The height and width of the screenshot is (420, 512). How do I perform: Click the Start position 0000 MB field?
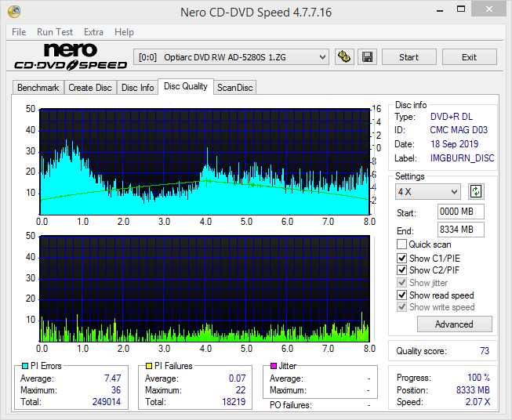point(461,212)
